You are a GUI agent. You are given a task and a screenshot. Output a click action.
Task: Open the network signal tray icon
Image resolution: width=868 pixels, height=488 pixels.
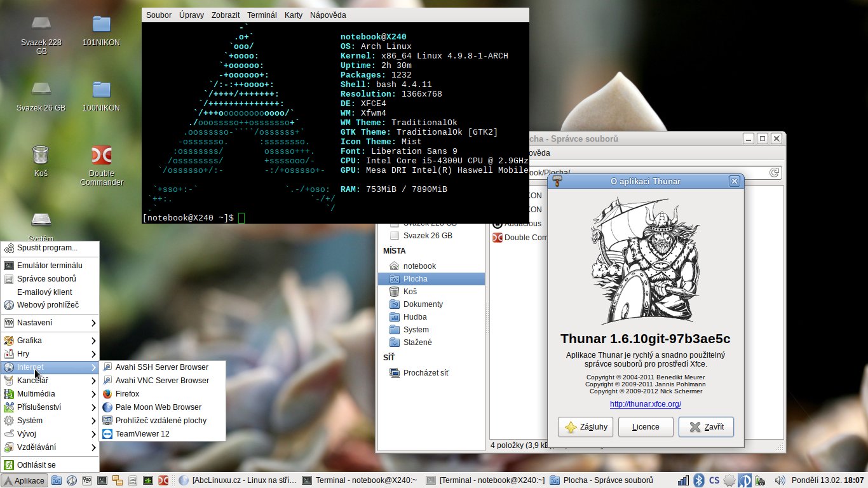[x=683, y=480]
